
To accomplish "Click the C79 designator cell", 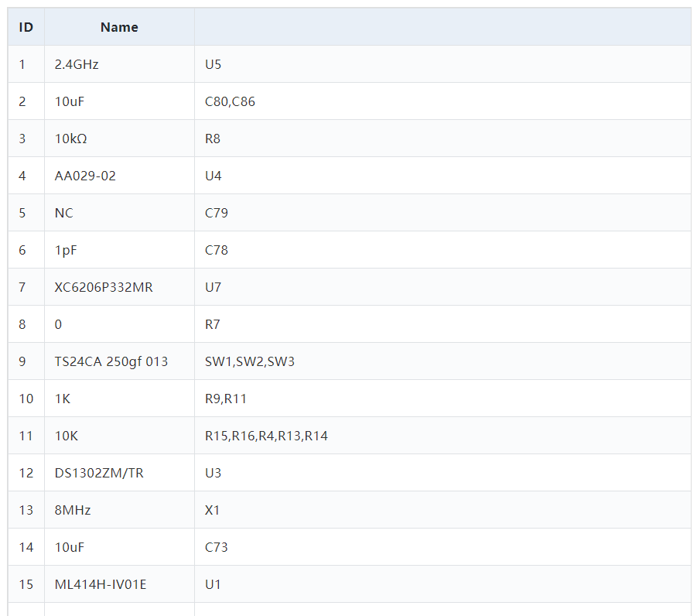I will coord(442,213).
